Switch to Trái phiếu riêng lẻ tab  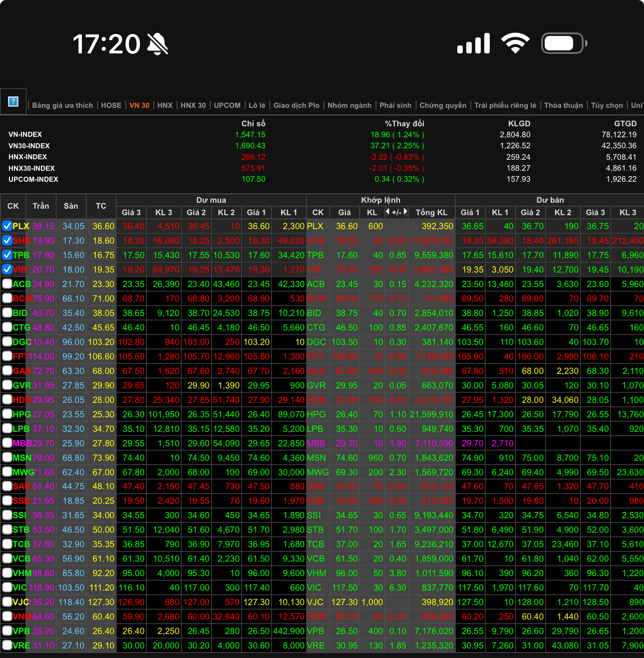505,105
